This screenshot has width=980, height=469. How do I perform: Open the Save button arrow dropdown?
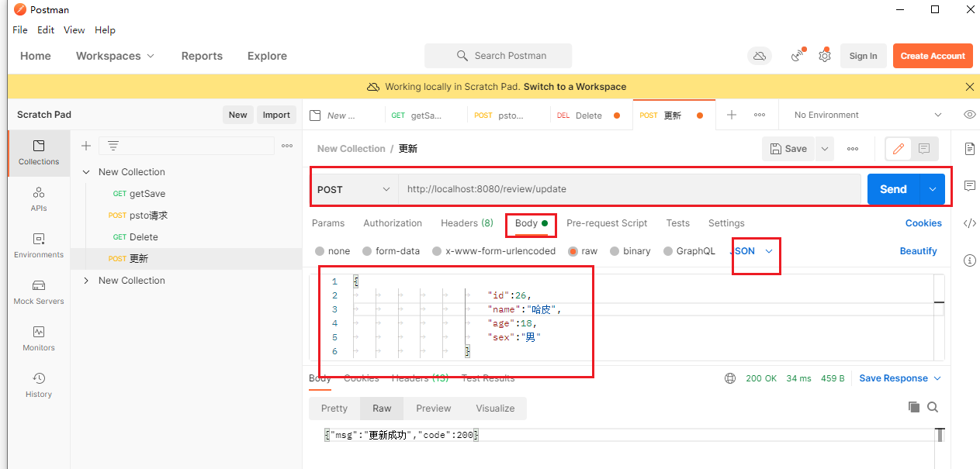pyautogui.click(x=824, y=149)
